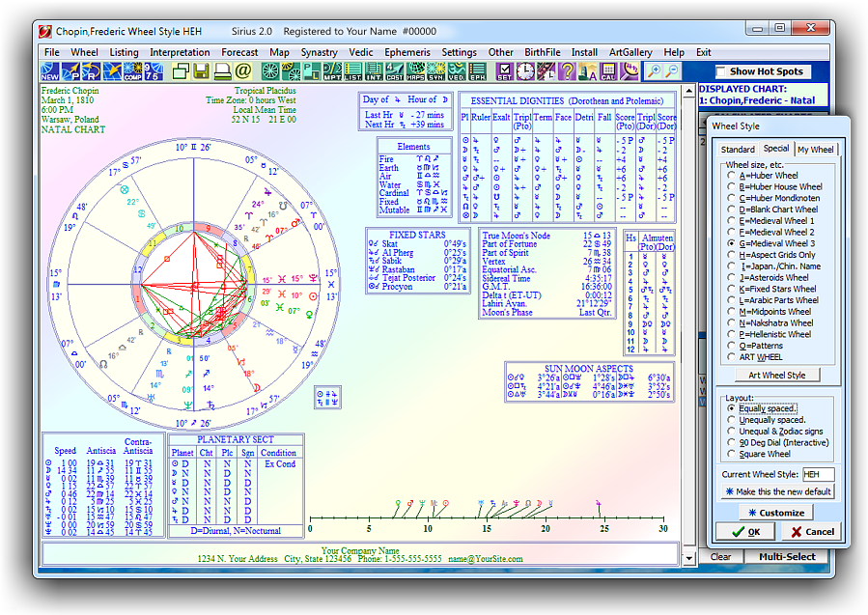Viewport: 868px width, 615px height.
Task: Click the magnifier over planet glyphs icon
Action: pyautogui.click(x=629, y=71)
